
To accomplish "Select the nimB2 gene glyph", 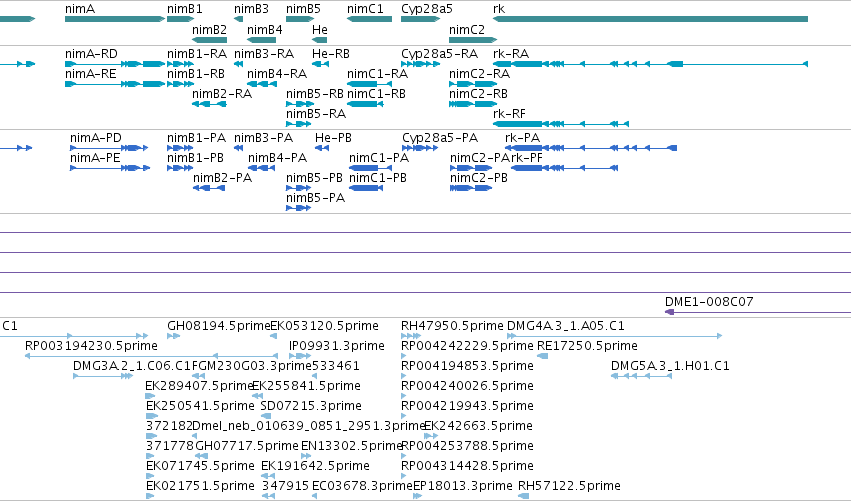I will [209, 40].
